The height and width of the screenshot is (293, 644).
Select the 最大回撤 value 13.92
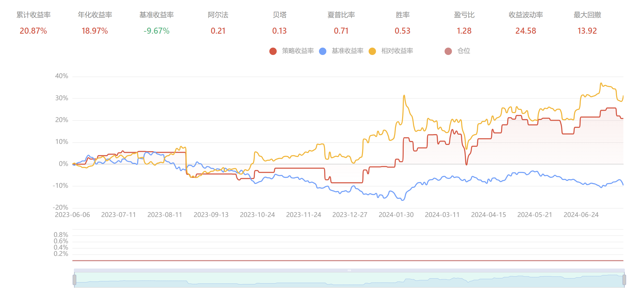coord(587,31)
